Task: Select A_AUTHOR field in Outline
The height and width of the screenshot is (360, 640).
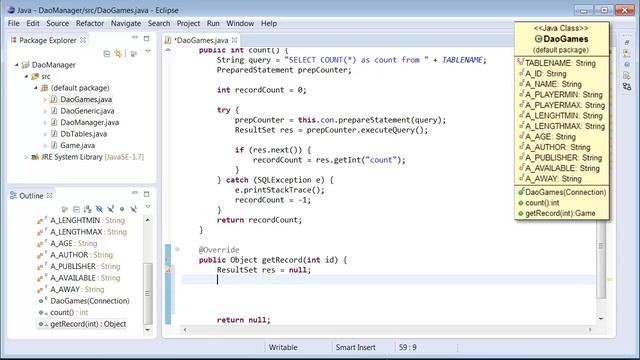Action: coord(75,255)
